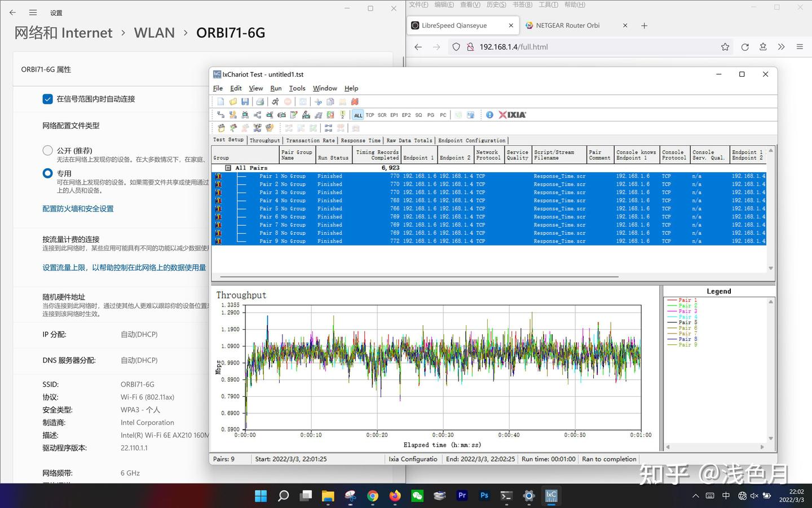Switch to the Response Time tab

pyautogui.click(x=360, y=140)
